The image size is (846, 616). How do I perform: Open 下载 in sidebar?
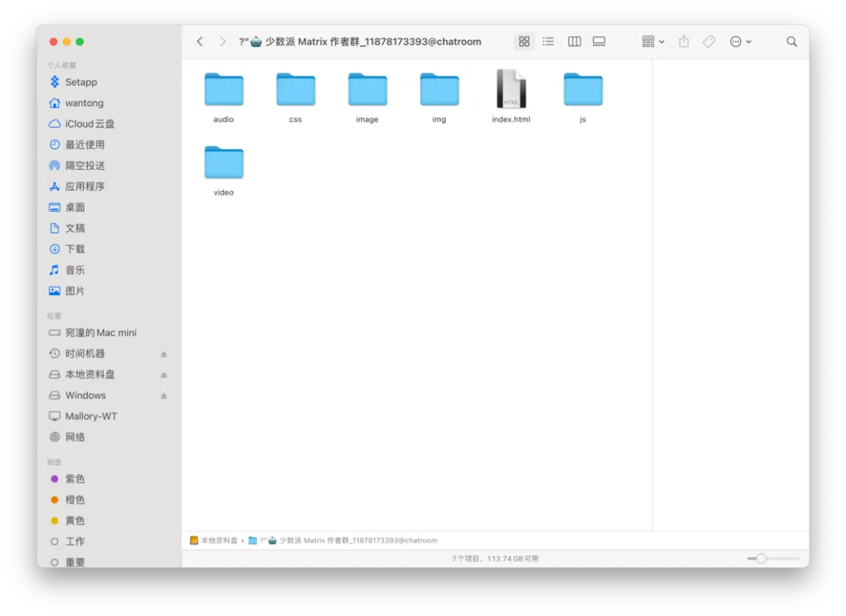108,249
